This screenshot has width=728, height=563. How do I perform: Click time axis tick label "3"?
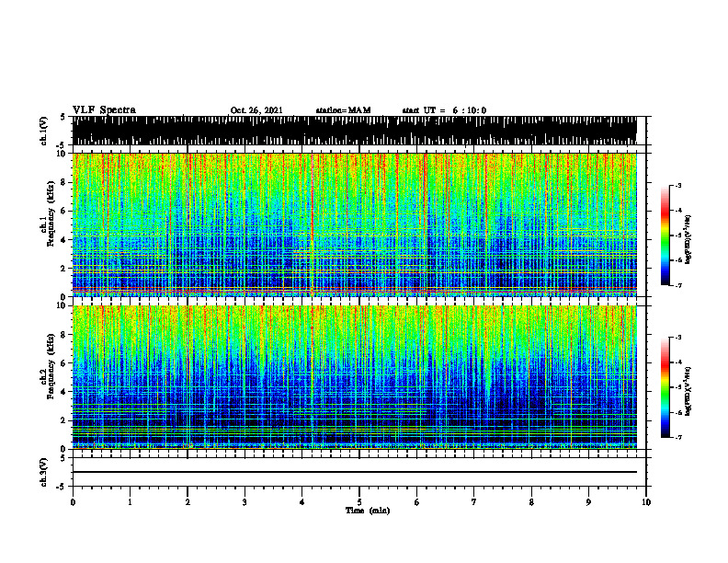click(x=245, y=502)
